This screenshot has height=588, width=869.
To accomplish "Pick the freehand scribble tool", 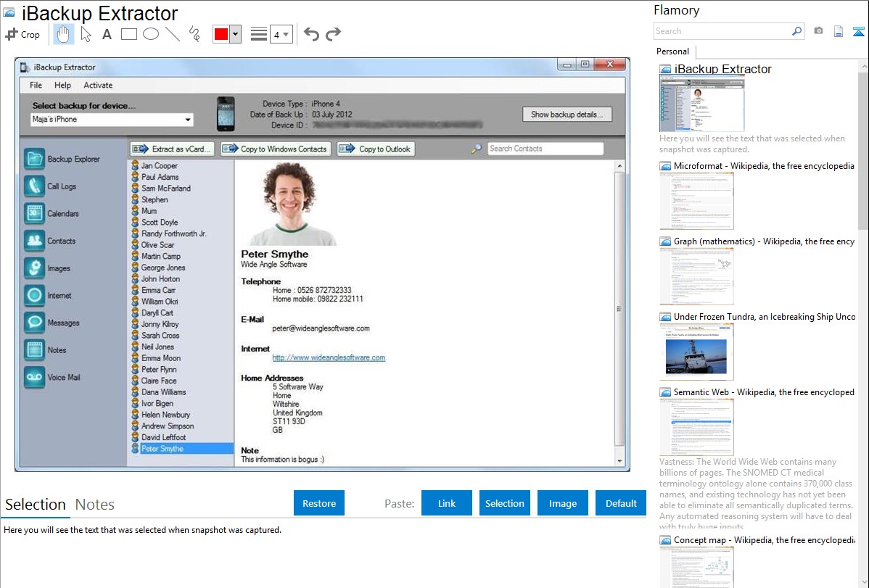I will (x=194, y=34).
